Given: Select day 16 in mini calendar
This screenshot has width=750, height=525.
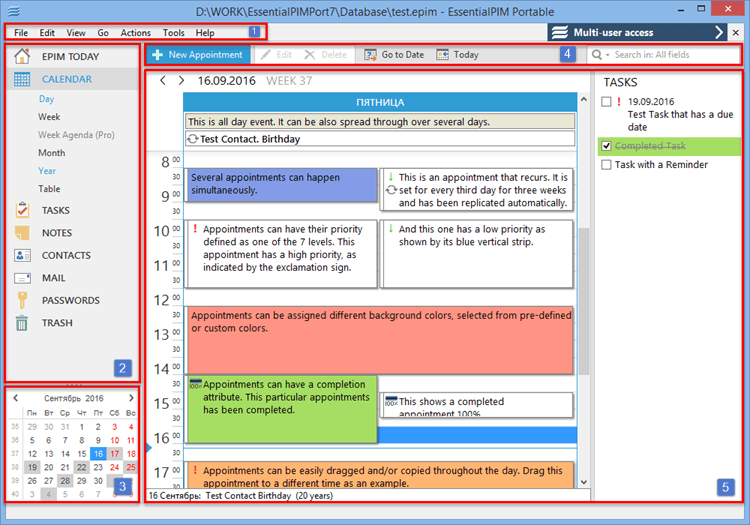Looking at the screenshot, I should (x=98, y=454).
